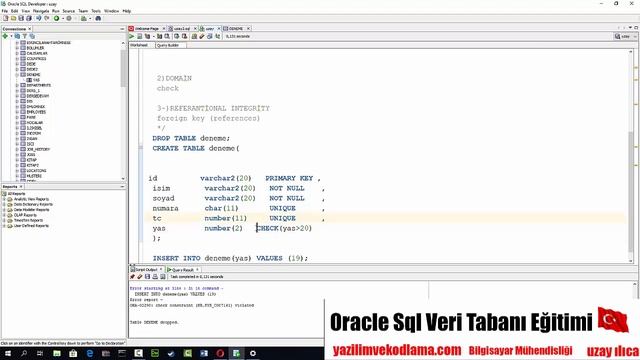Expand the OLAP Reports folder
Image resolution: width=640 pixels, height=360 pixels.
click(4, 215)
